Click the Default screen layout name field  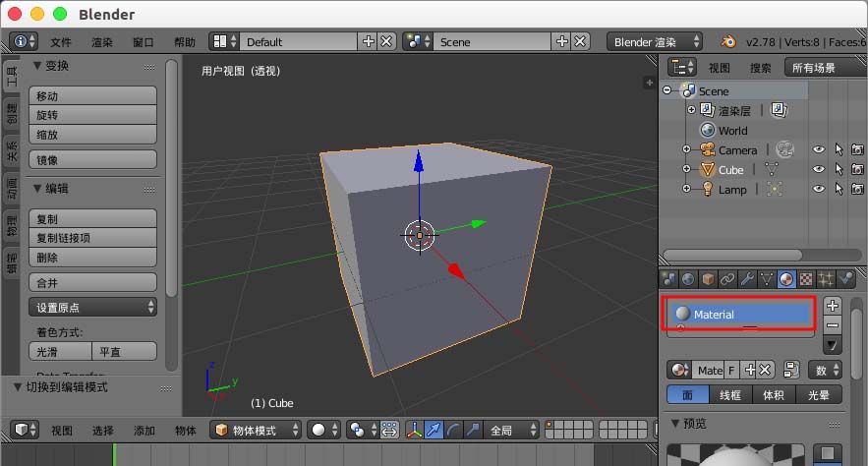299,41
